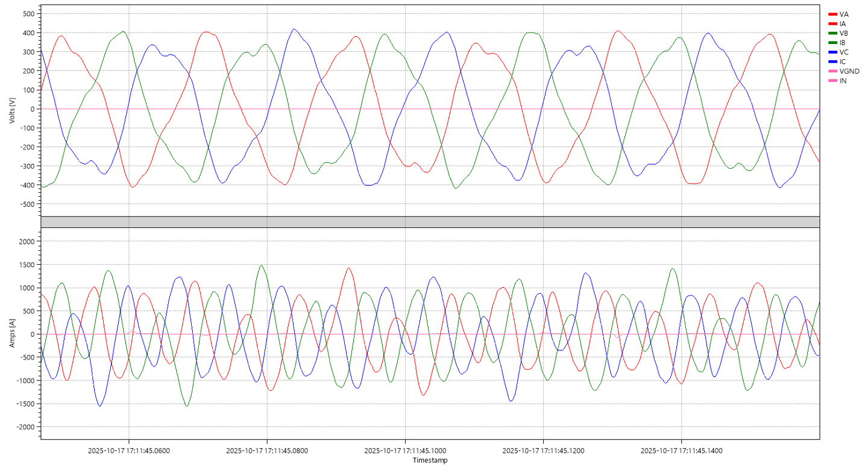Click the green VB legend color swatch
Viewport: 868px width, 471px height.
click(x=832, y=33)
